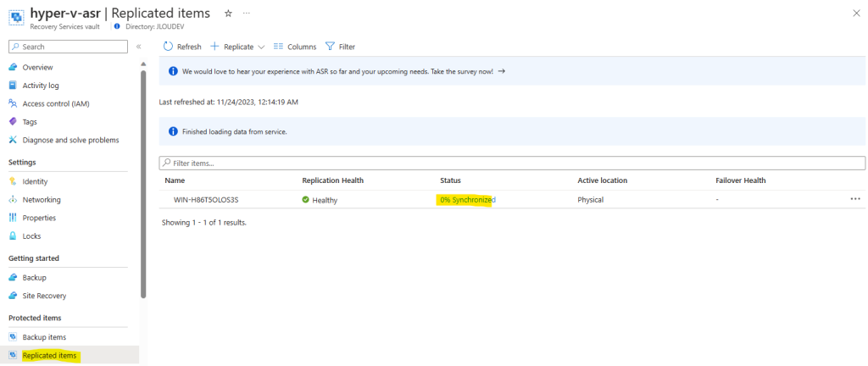Click the Filter items input box
The width and height of the screenshot is (868, 366).
pyautogui.click(x=512, y=164)
